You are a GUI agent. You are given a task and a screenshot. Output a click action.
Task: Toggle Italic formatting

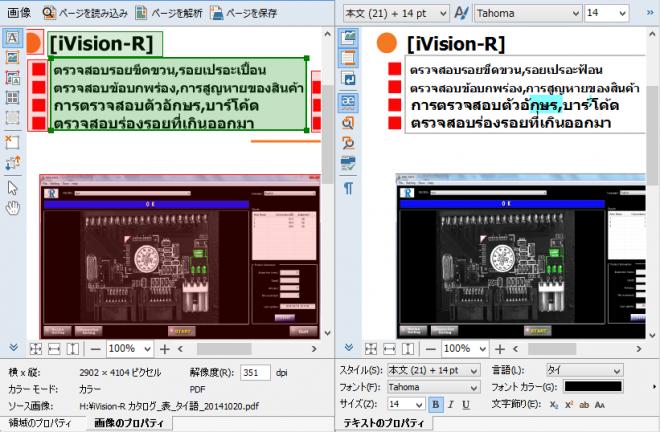(x=451, y=405)
